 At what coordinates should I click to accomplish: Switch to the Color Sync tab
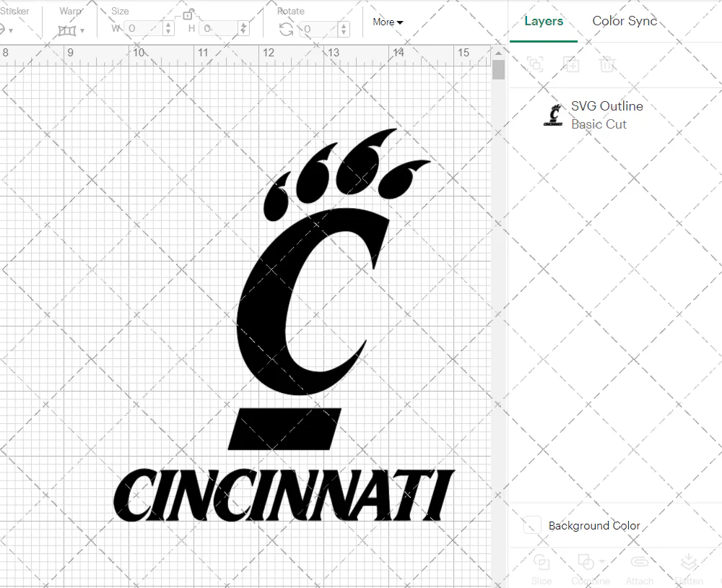tap(624, 21)
